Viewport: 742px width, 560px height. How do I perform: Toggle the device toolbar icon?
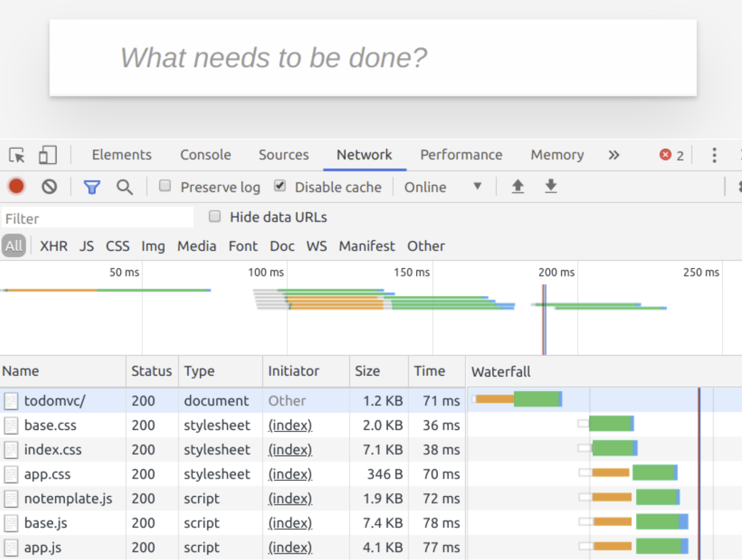47,155
